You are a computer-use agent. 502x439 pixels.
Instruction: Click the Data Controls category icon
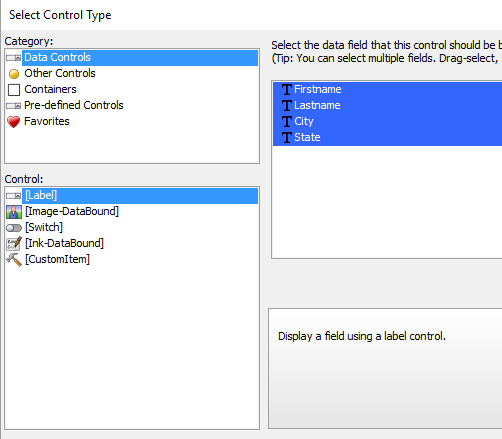(13, 58)
